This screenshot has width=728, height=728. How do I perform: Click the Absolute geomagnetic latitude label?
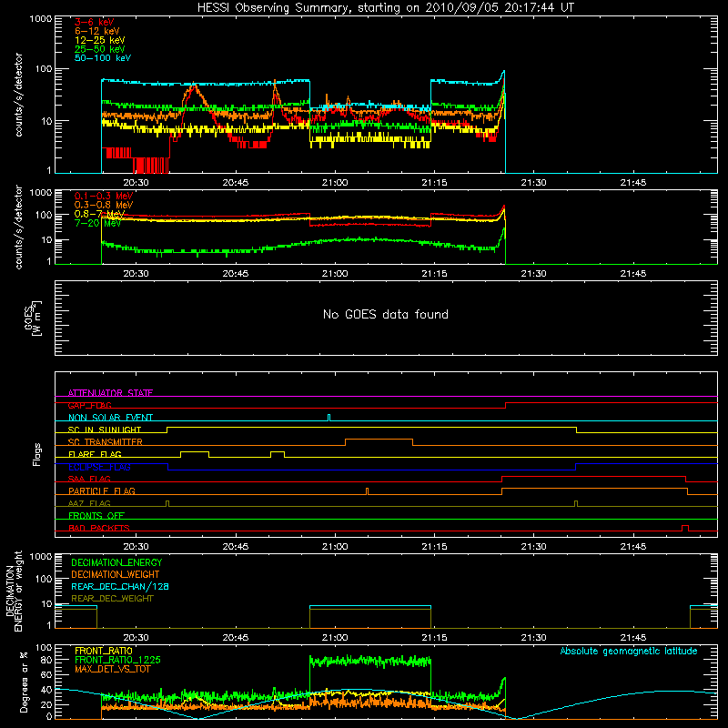[629, 651]
